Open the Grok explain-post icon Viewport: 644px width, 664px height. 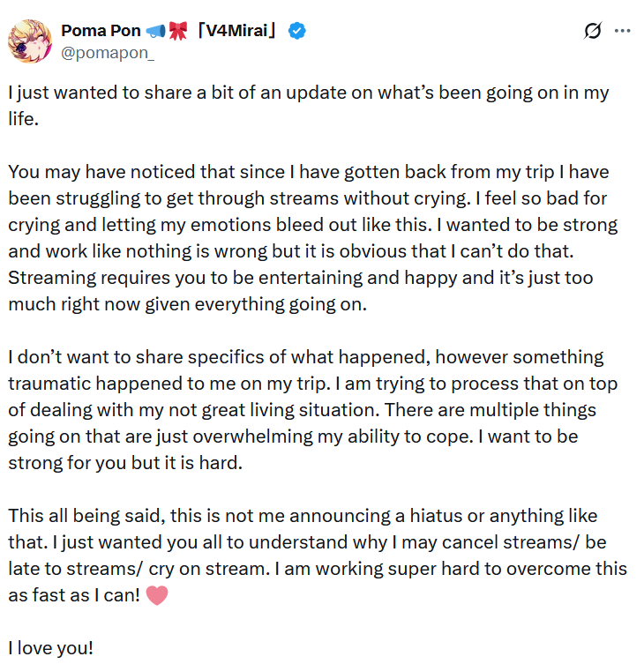592,31
